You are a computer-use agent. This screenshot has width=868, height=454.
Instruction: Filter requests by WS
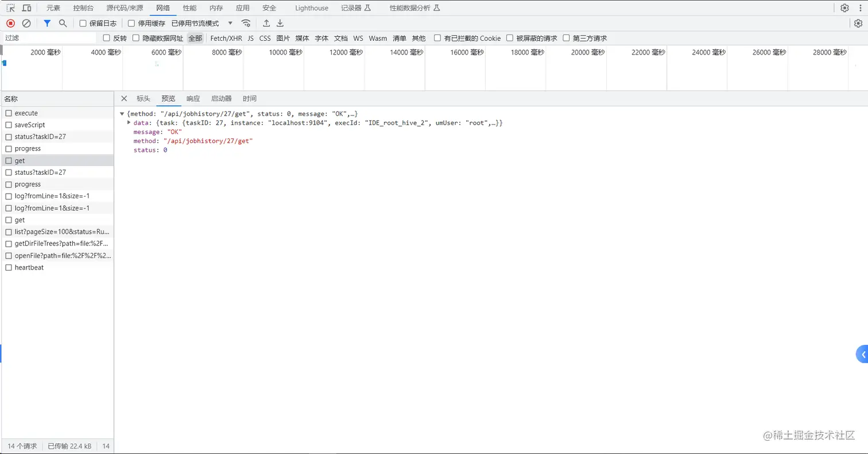tap(358, 38)
